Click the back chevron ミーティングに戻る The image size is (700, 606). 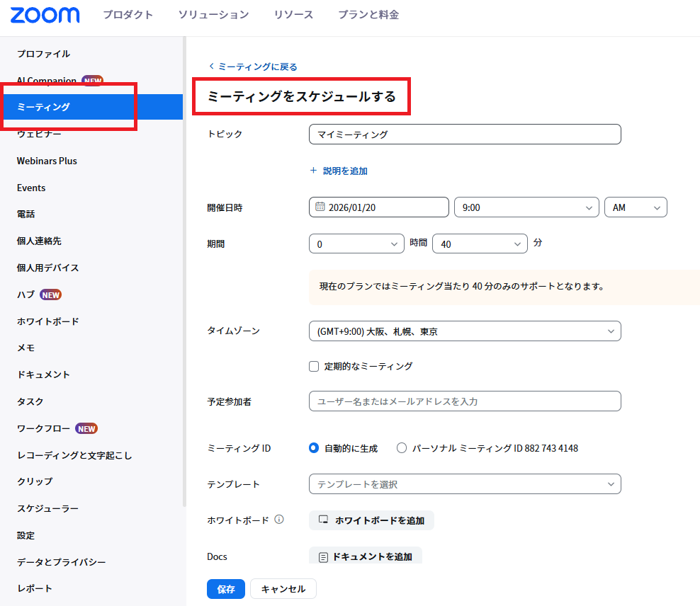point(211,67)
